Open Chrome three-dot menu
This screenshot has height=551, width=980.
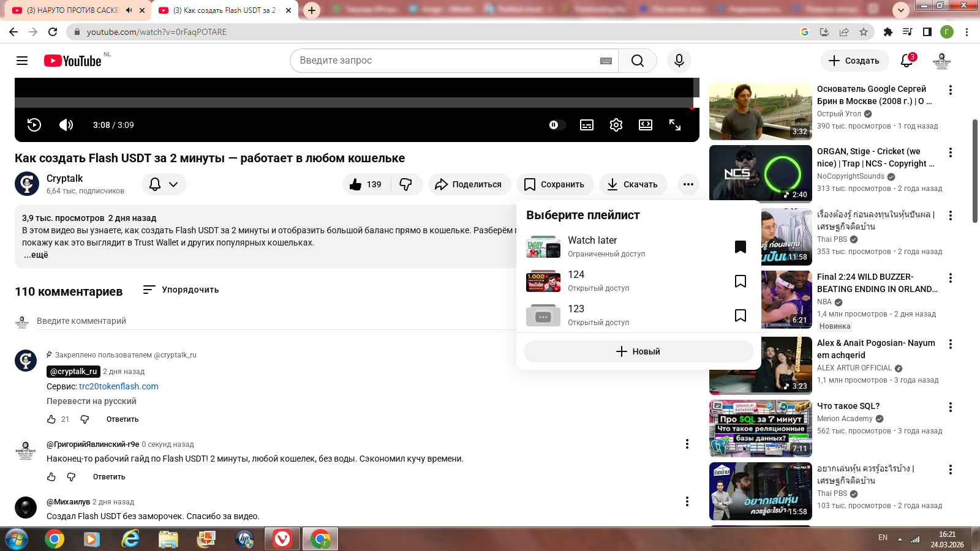(967, 32)
